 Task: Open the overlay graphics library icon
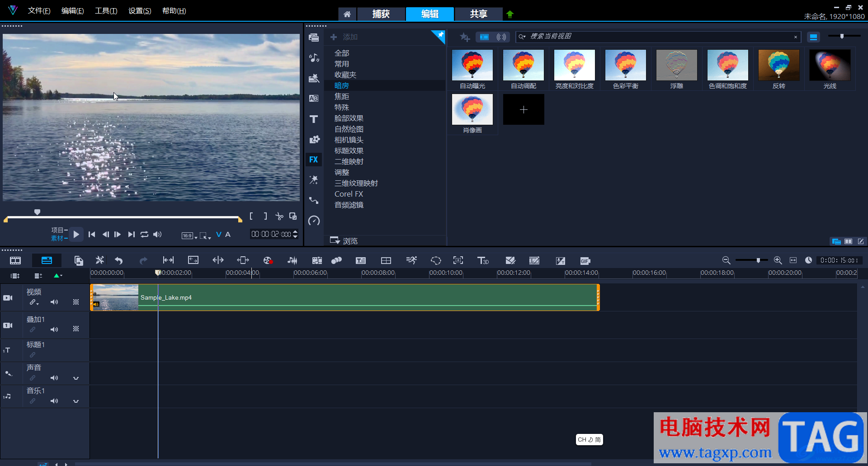[x=314, y=139]
